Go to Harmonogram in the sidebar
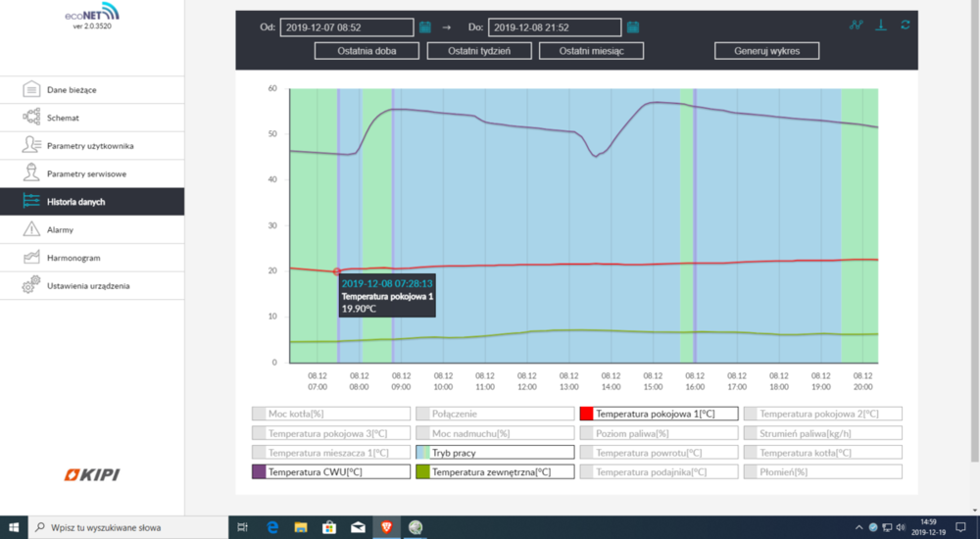980x539 pixels. [x=73, y=258]
